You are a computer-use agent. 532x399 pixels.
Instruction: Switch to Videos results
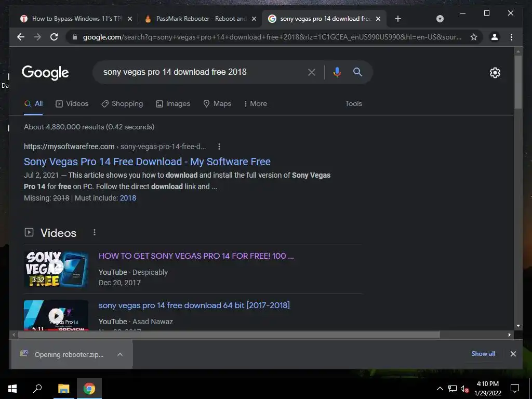[x=72, y=104]
